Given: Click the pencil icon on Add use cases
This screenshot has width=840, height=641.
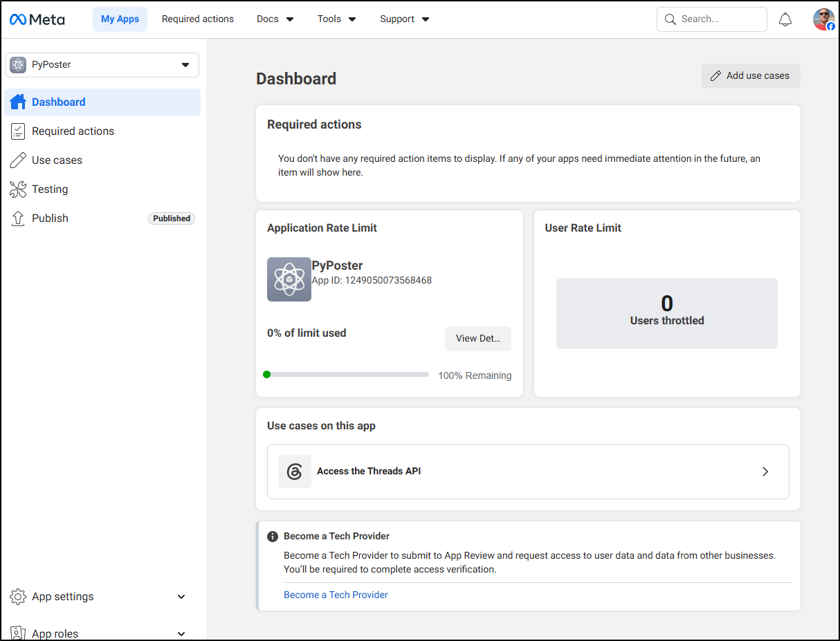Looking at the screenshot, I should (x=715, y=76).
